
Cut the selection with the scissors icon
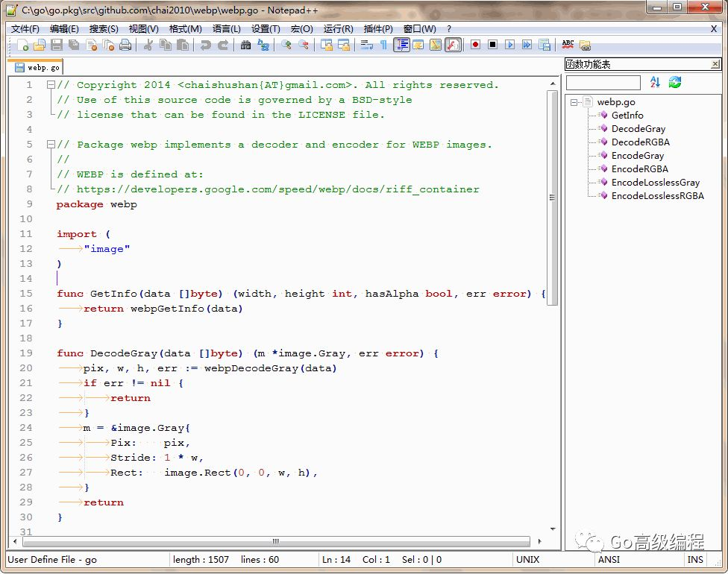pos(148,45)
